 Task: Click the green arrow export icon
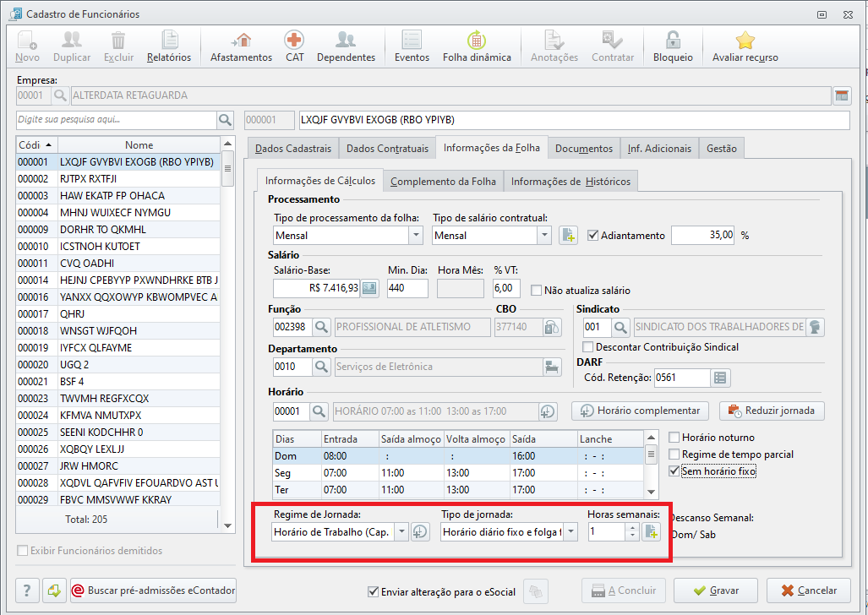tap(54, 591)
